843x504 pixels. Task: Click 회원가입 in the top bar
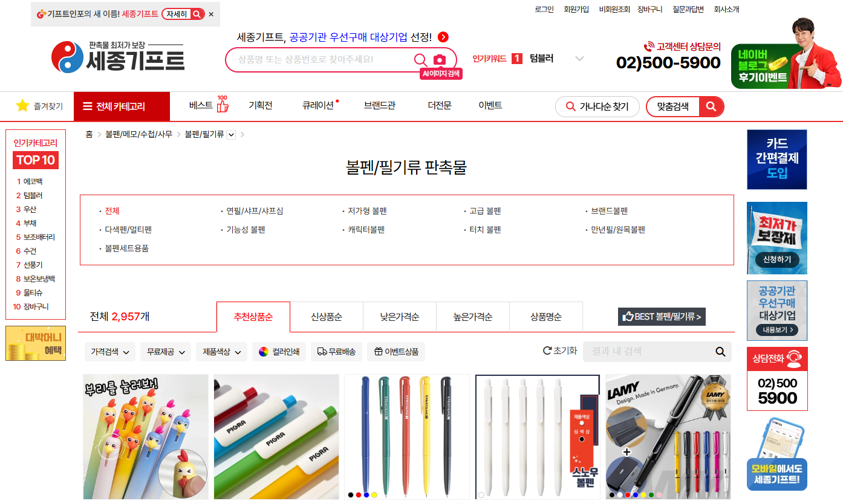[x=576, y=9]
